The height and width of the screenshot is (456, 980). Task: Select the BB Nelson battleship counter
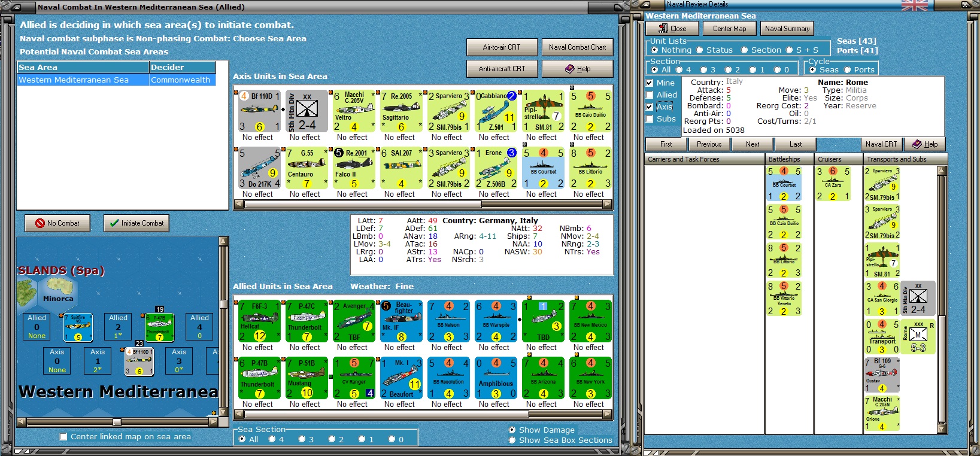coord(449,321)
